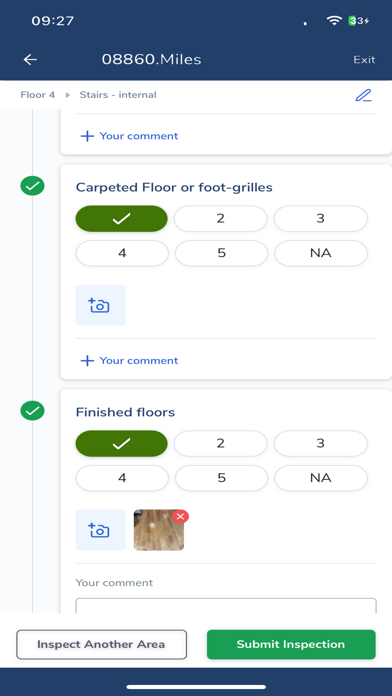Toggle checked rating on Finished floors
392x696 pixels.
[122, 443]
